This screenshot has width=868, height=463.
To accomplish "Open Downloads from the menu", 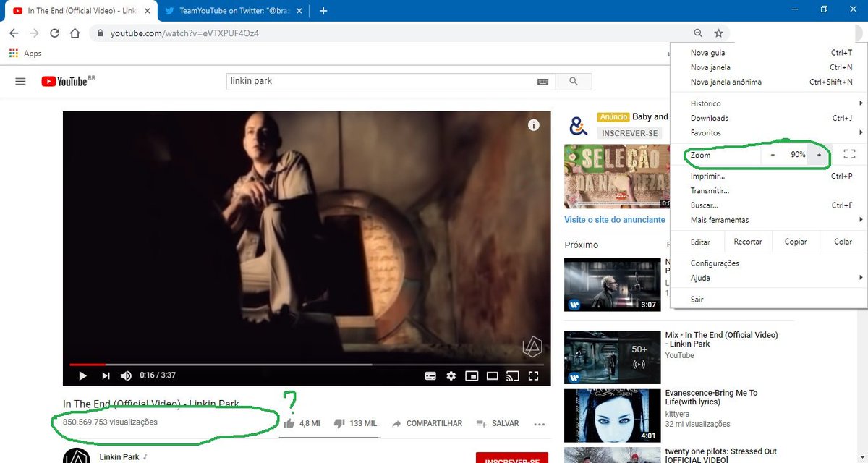I will coord(770,118).
